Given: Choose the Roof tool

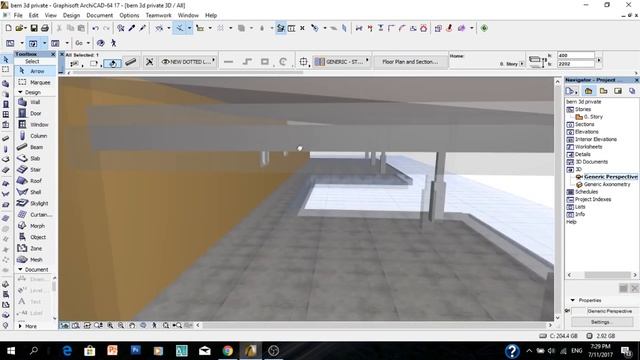Looking at the screenshot, I should click(36, 180).
